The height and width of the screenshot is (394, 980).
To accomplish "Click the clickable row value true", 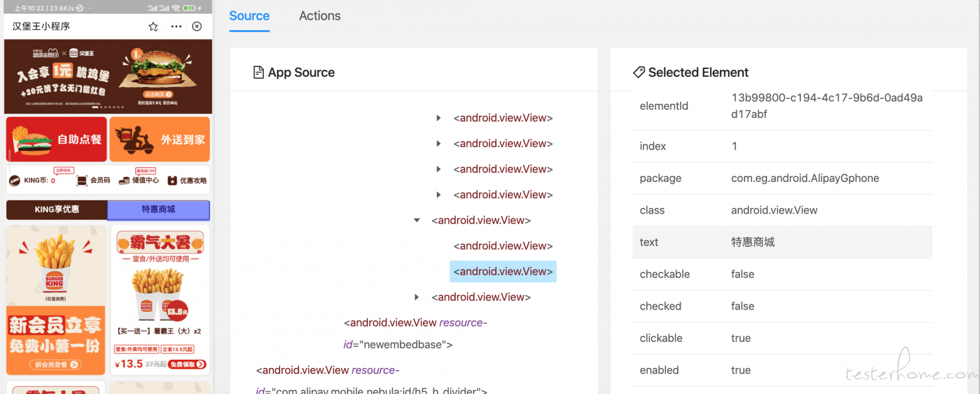I will pyautogui.click(x=741, y=338).
